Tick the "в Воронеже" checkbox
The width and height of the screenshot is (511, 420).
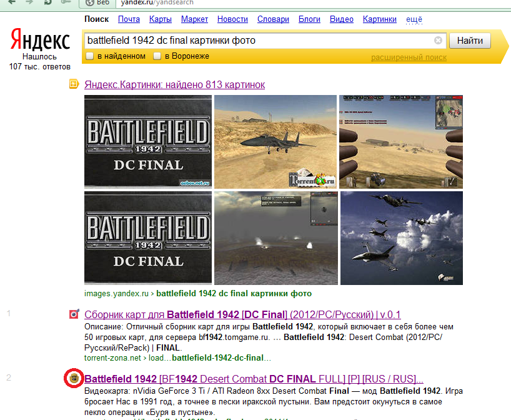[158, 56]
